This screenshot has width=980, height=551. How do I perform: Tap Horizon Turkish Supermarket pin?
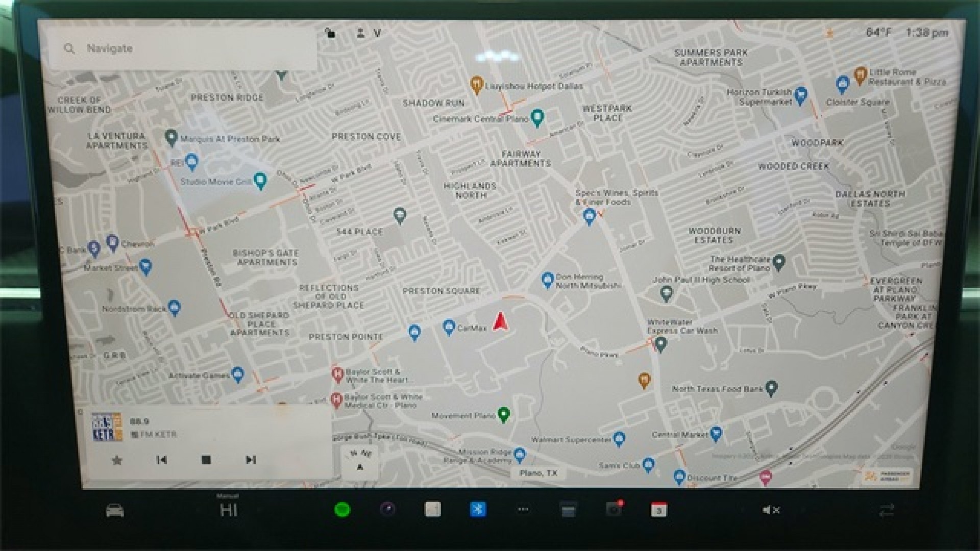tap(801, 95)
